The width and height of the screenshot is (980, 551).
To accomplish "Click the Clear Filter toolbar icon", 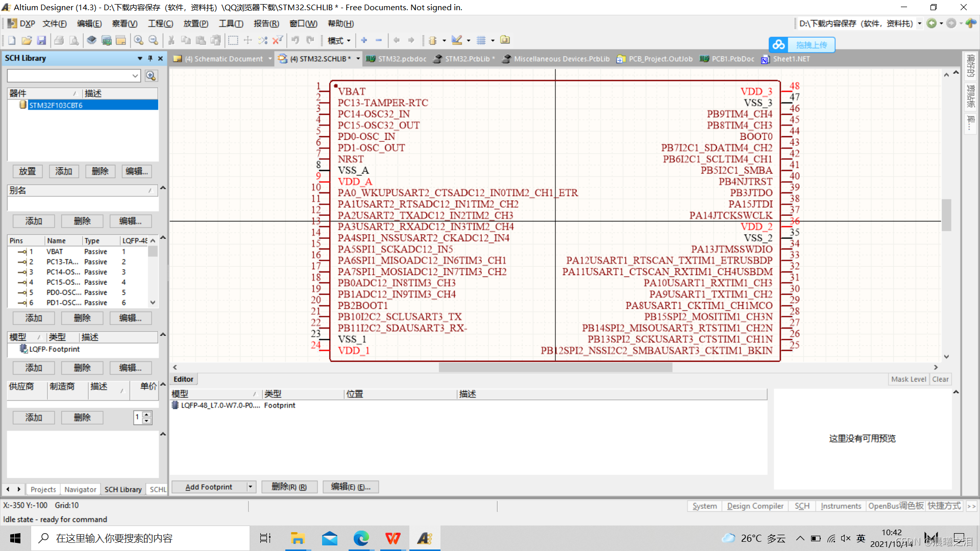I will [x=278, y=40].
